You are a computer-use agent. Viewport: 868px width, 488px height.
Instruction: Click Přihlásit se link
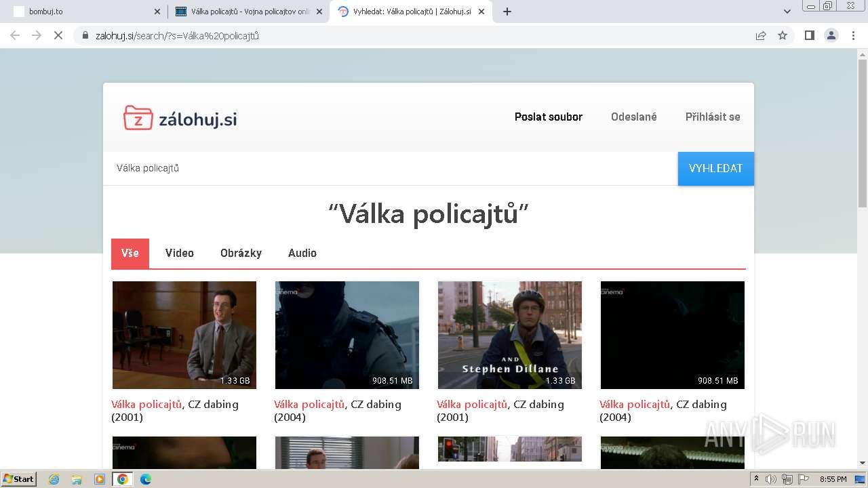coord(713,117)
